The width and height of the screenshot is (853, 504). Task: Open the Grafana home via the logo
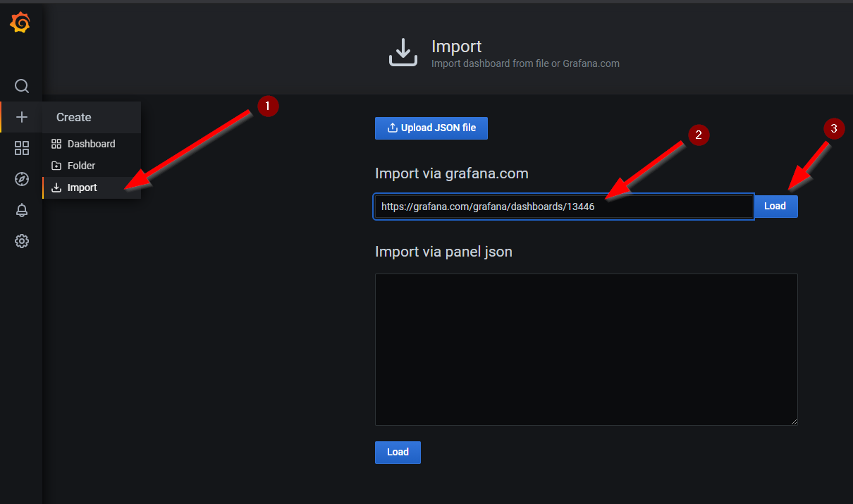pyautogui.click(x=21, y=22)
